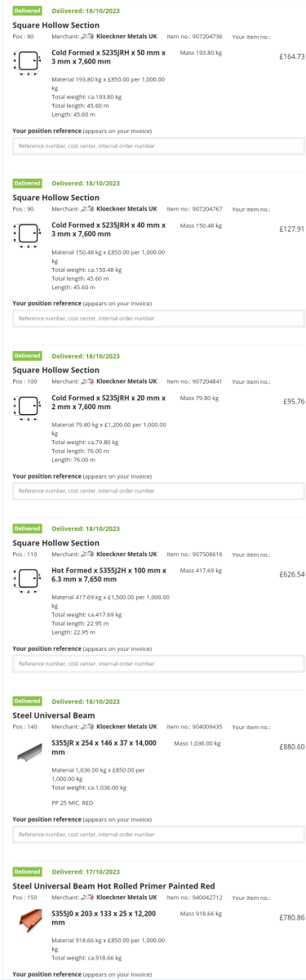Click the square section icon for 40 mm item

29,234
